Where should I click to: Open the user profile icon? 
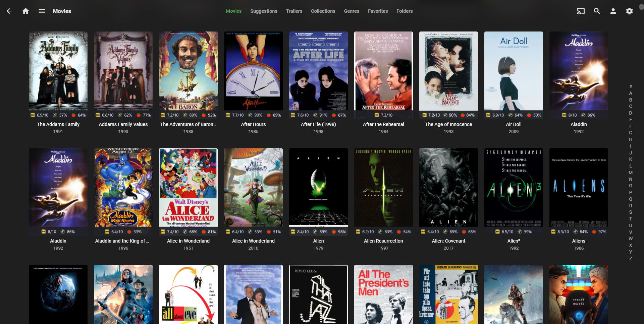[613, 11]
